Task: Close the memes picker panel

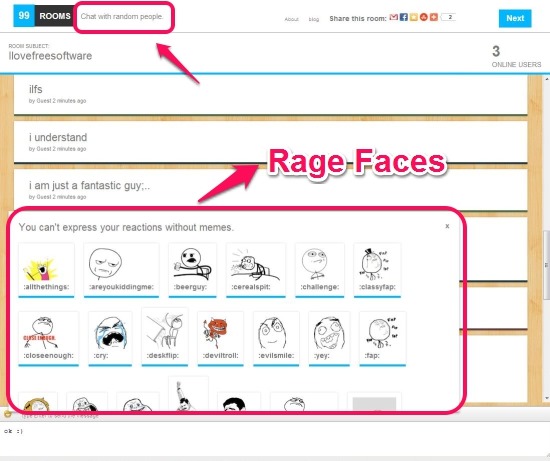Action: point(447,226)
